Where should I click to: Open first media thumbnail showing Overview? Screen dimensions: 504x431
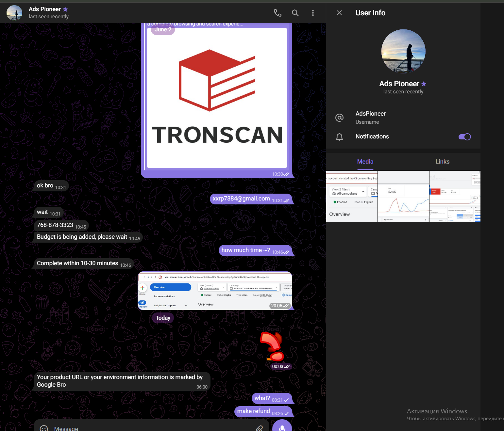point(352,196)
